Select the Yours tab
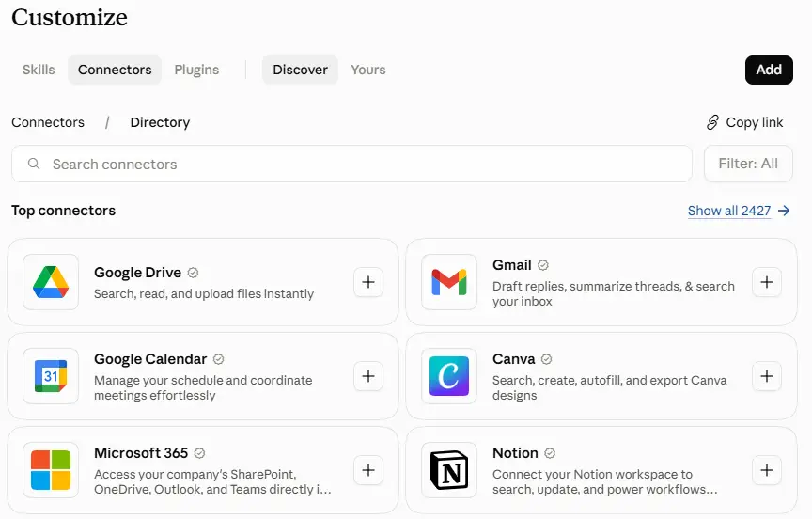The height and width of the screenshot is (519, 812). 368,70
